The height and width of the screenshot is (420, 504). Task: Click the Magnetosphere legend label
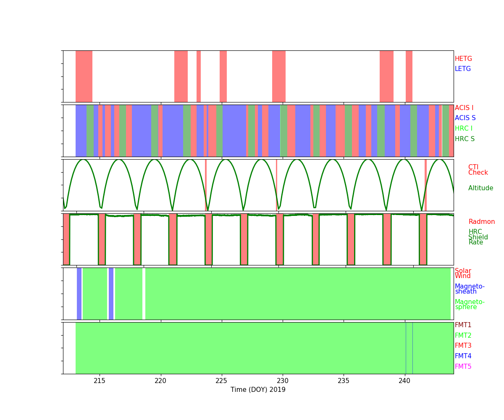470,304
